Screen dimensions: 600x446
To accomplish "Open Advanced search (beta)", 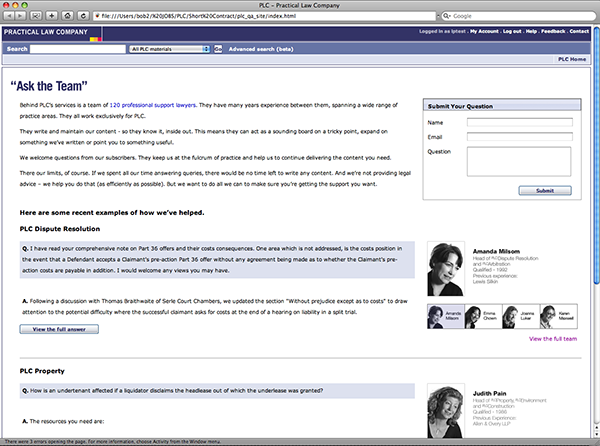I will pos(261,49).
